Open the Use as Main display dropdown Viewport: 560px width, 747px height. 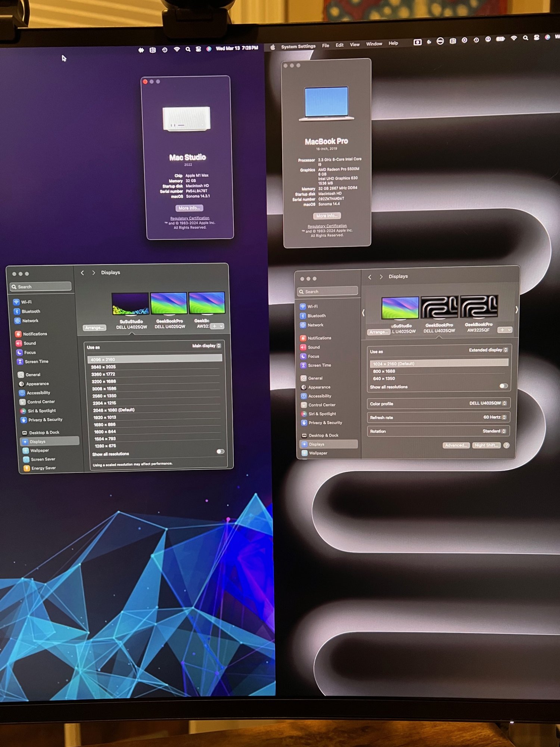pos(206,346)
